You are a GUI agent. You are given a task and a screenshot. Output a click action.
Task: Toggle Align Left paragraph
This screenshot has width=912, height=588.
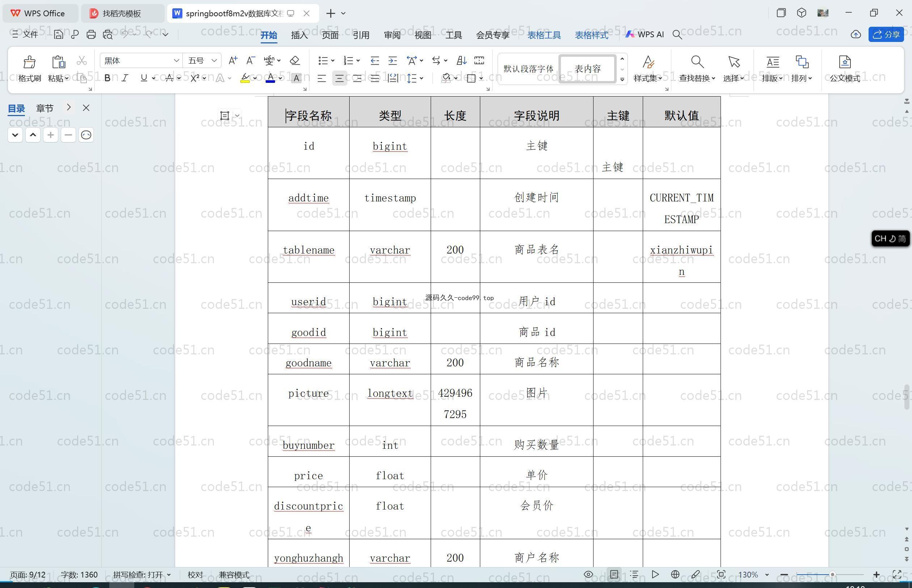[x=322, y=78]
